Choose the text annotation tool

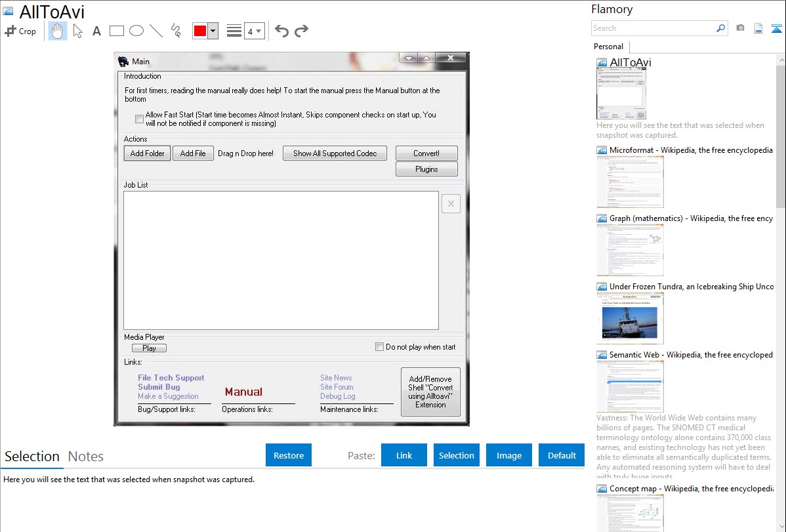96,31
